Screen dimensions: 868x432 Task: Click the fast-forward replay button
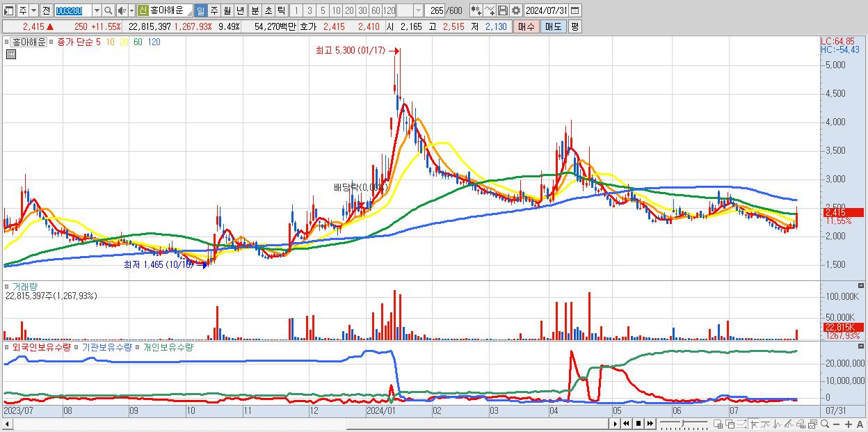pyautogui.click(x=650, y=424)
